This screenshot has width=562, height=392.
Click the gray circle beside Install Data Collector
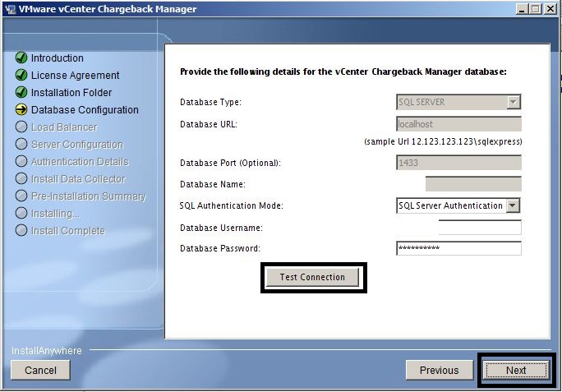pos(21,179)
